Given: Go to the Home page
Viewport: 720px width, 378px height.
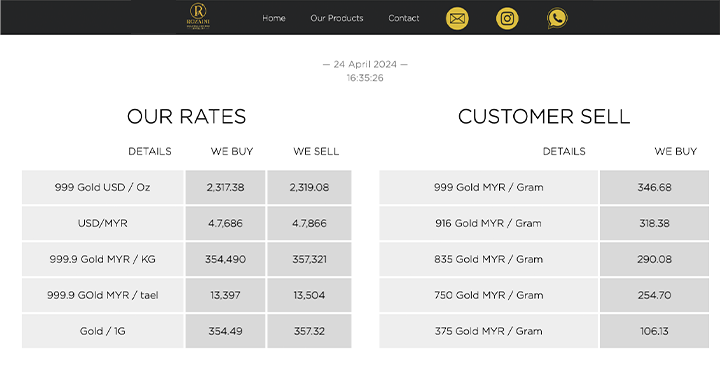Looking at the screenshot, I should pos(274,18).
